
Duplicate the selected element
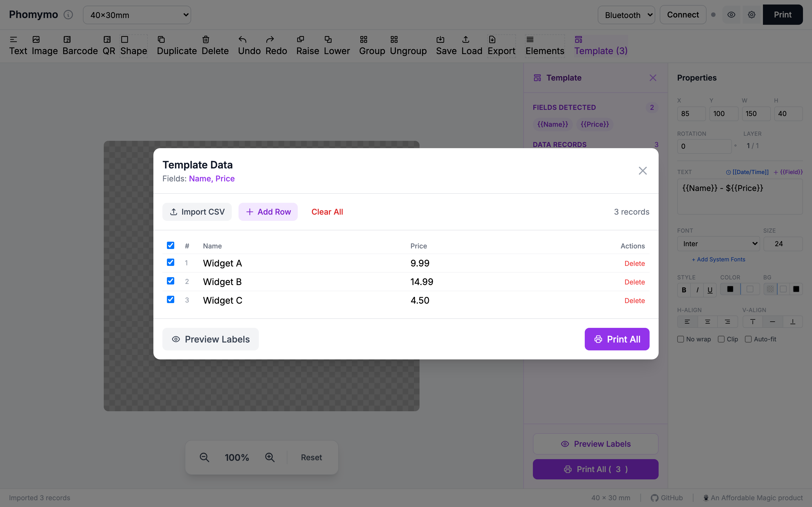point(176,45)
